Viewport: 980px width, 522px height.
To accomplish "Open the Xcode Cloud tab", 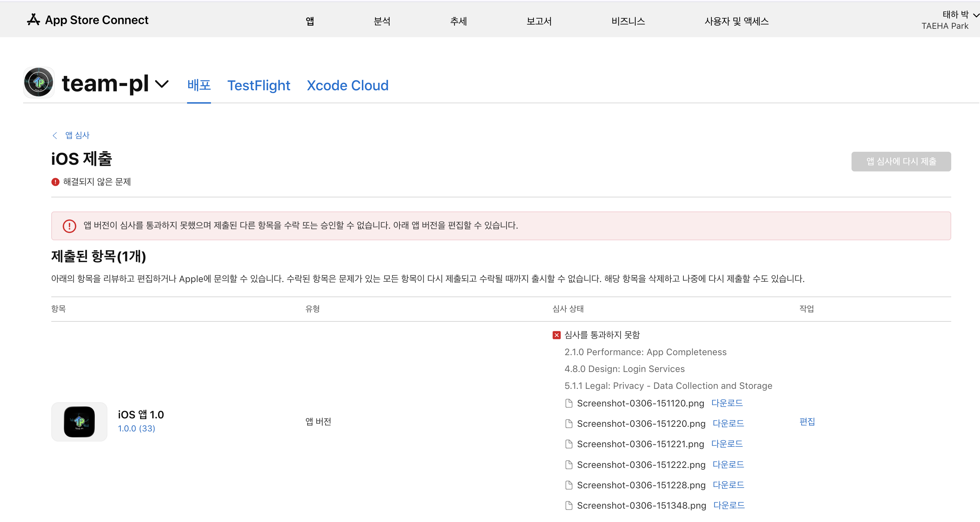I will [x=347, y=85].
